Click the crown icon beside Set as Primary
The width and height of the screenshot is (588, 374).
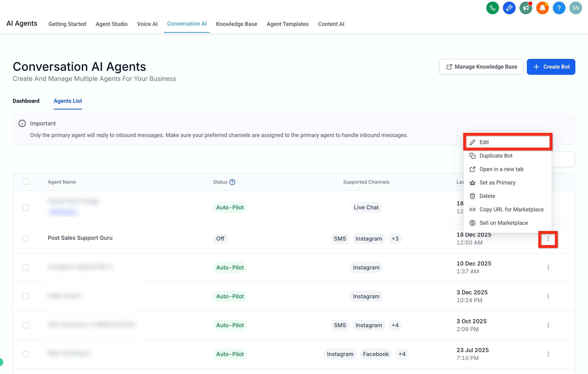coord(472,182)
